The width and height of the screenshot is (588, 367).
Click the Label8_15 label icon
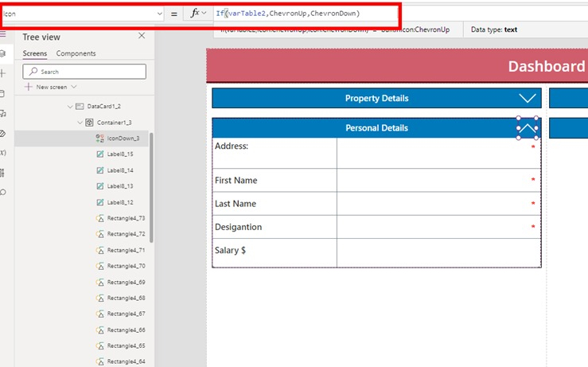(100, 154)
